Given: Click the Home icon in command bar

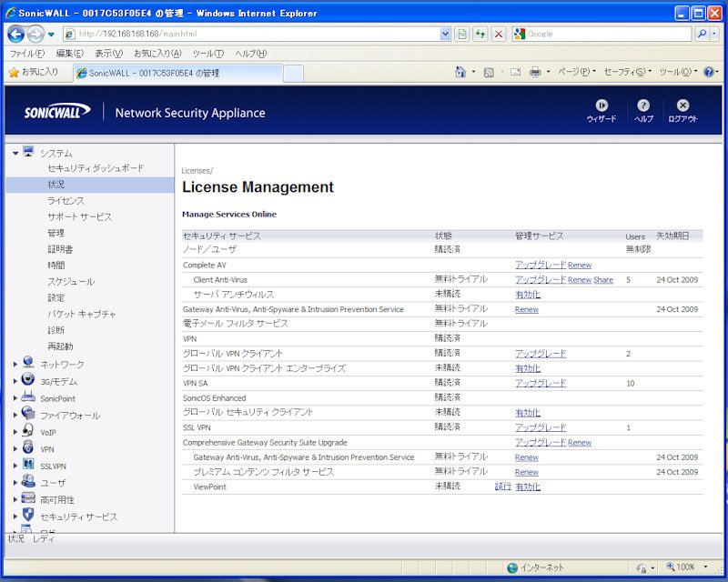Looking at the screenshot, I should 460,72.
